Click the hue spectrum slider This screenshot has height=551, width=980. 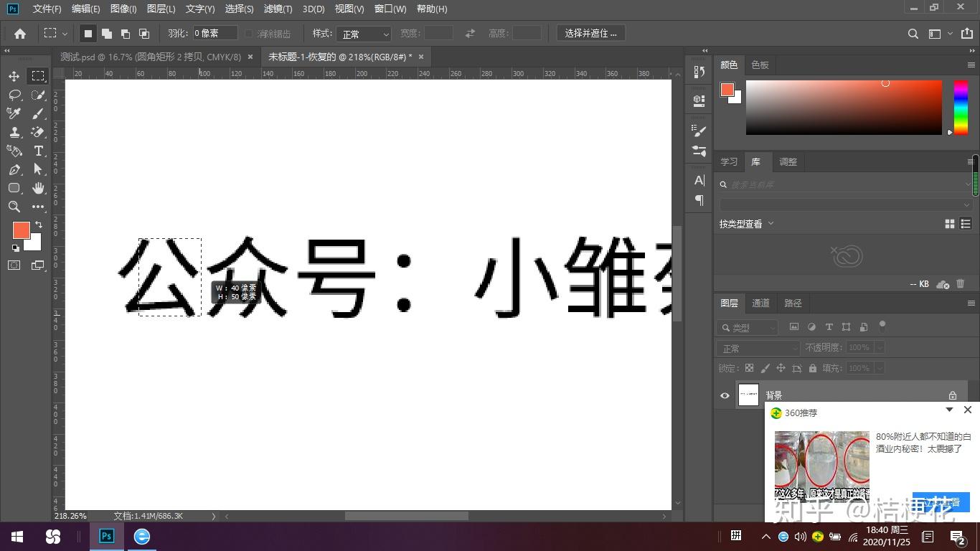[x=961, y=108]
